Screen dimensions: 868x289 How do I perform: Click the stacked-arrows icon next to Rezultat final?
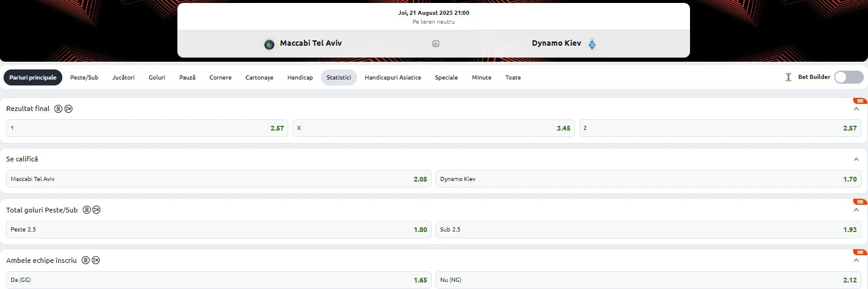click(x=58, y=109)
